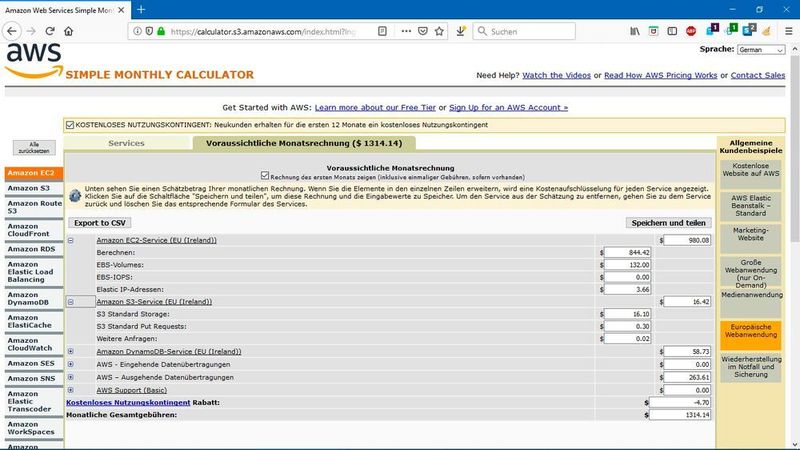Load Wiederherstellung im Notfall und Sicherung example
Image resolution: width=800 pixels, height=450 pixels.
coord(751,367)
